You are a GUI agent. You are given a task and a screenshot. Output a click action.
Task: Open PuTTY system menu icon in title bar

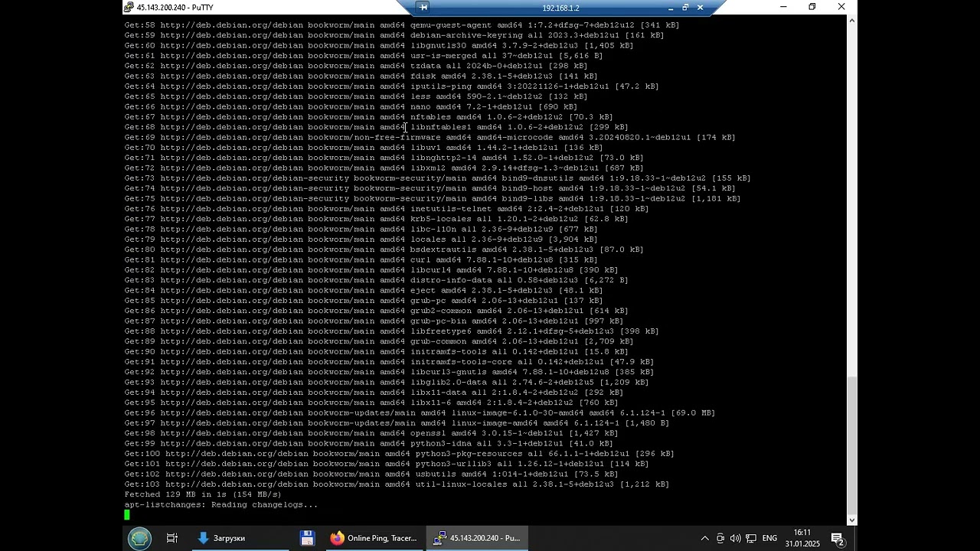tap(129, 8)
